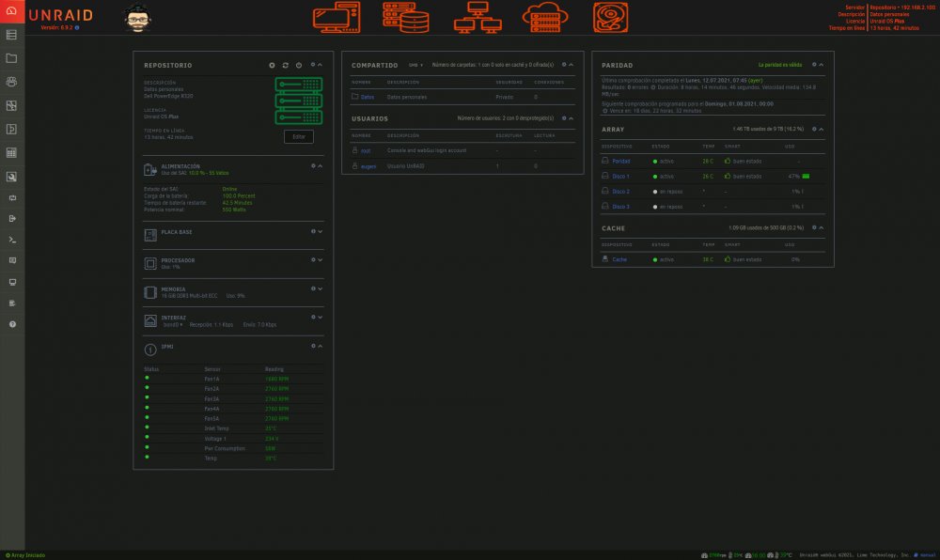The height and width of the screenshot is (560, 940).
Task: Click the Disco 1 SMART thumbs-up icon
Action: [x=728, y=176]
